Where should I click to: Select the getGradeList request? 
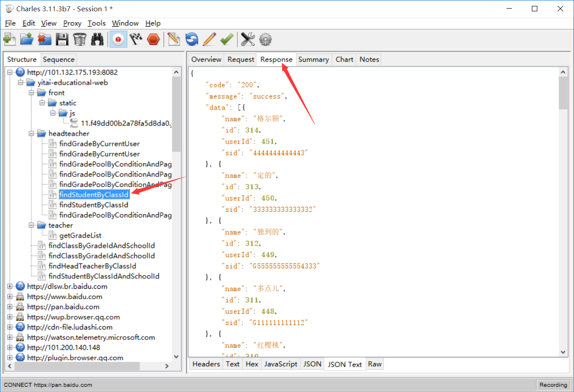click(80, 235)
